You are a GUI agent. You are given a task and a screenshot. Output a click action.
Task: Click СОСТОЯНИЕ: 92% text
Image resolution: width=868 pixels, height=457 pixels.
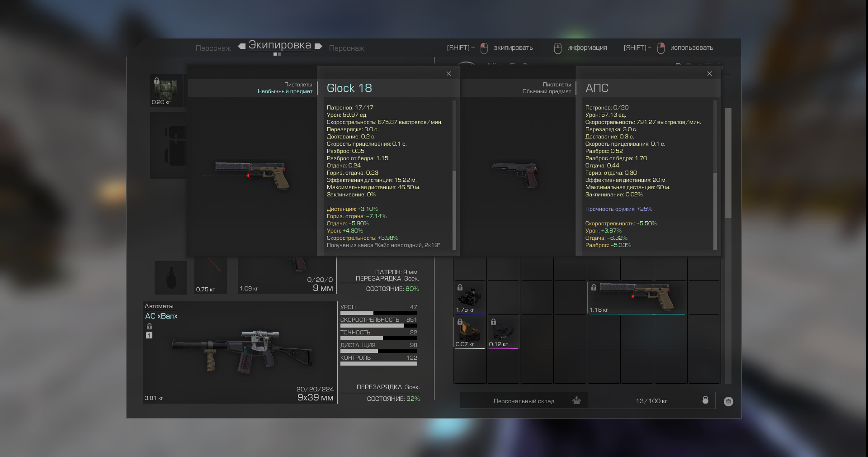coord(393,399)
